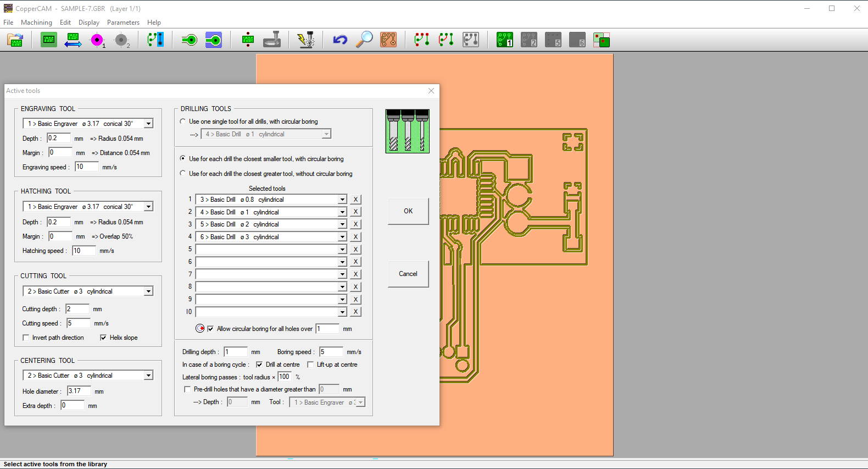Click the undo arrow toolbar icon
This screenshot has height=469, width=868.
pos(340,40)
